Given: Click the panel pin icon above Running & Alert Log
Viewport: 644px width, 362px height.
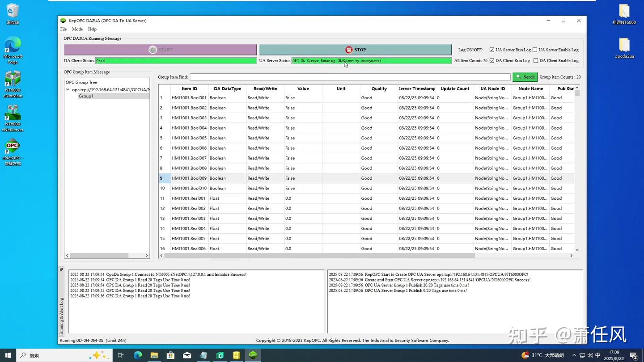Looking at the screenshot, I should click(61, 269).
